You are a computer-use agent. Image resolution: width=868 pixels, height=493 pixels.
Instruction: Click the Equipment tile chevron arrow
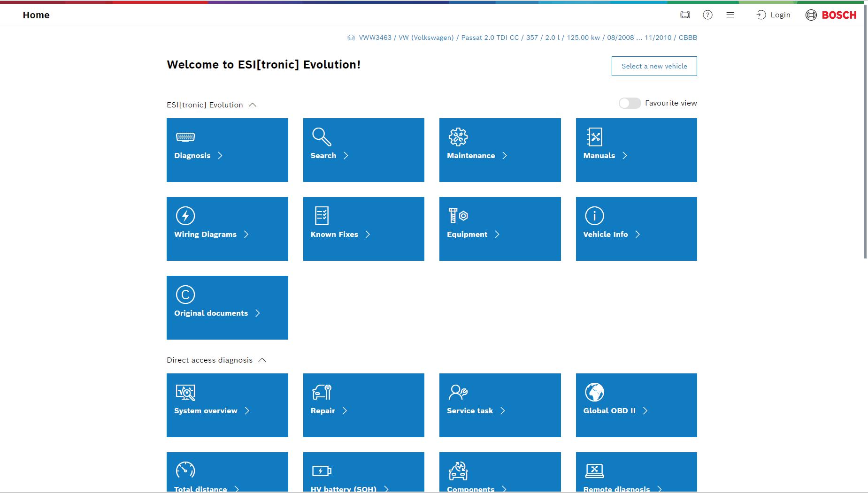pyautogui.click(x=497, y=235)
